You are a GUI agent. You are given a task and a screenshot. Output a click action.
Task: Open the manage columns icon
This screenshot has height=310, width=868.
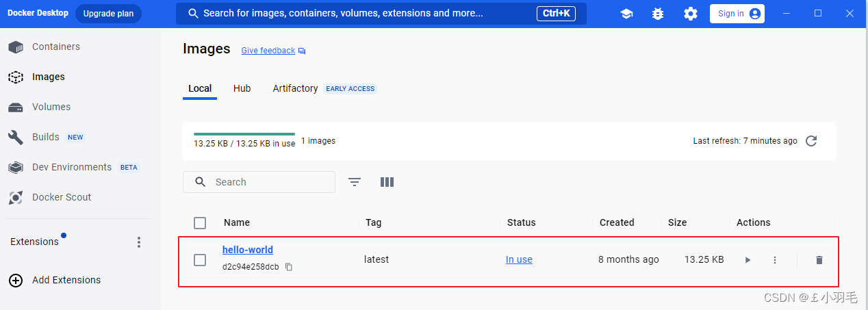pos(387,182)
